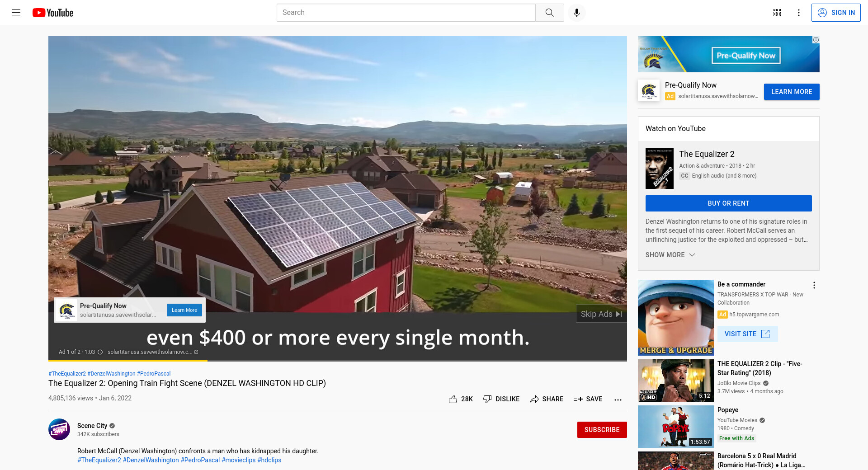Open the #DenzelWashington hashtag above title
The image size is (868, 470).
111,374
